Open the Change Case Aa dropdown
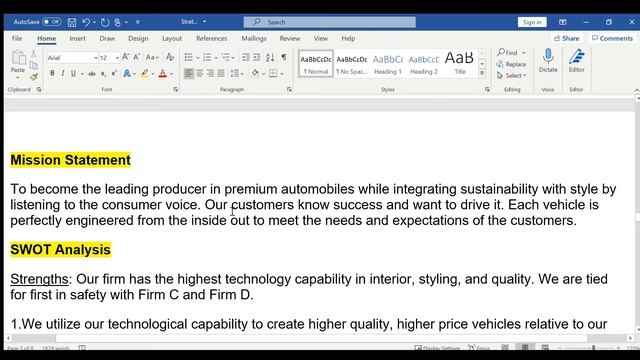The width and height of the screenshot is (640, 360). click(152, 57)
